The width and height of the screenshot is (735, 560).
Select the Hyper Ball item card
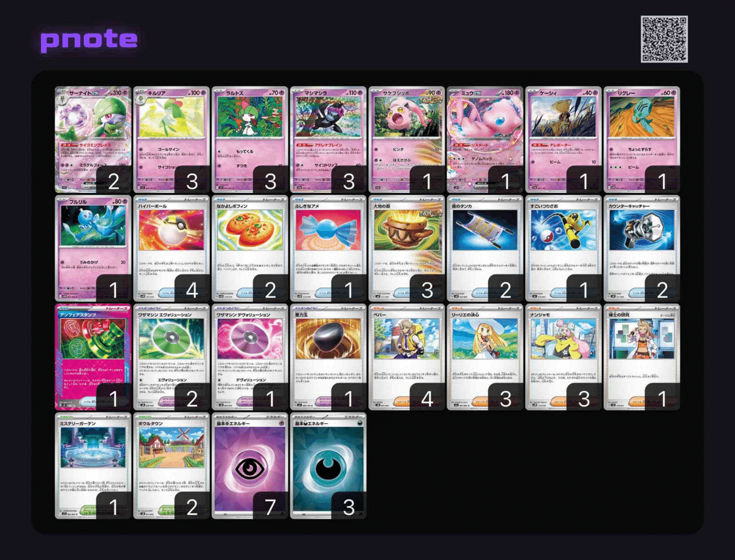tap(171, 249)
